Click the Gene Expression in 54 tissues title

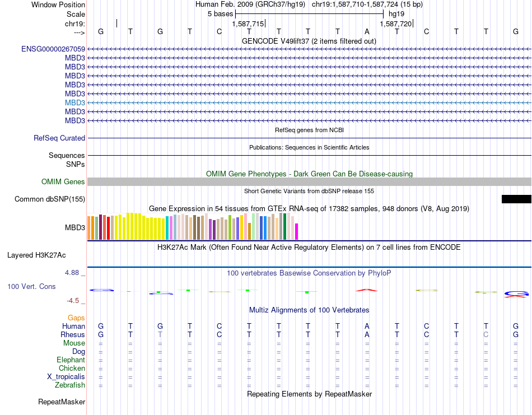(309, 209)
